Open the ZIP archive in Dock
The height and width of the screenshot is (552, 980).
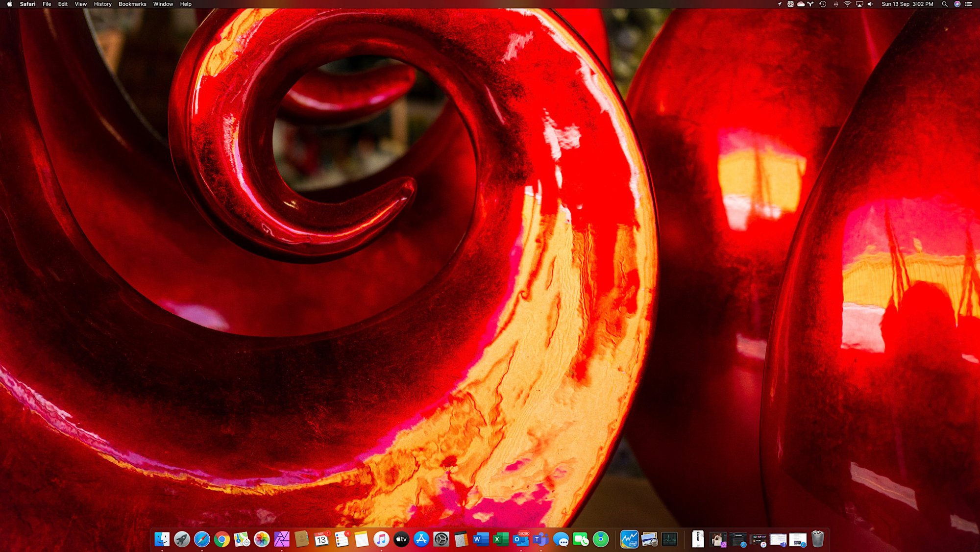698,539
